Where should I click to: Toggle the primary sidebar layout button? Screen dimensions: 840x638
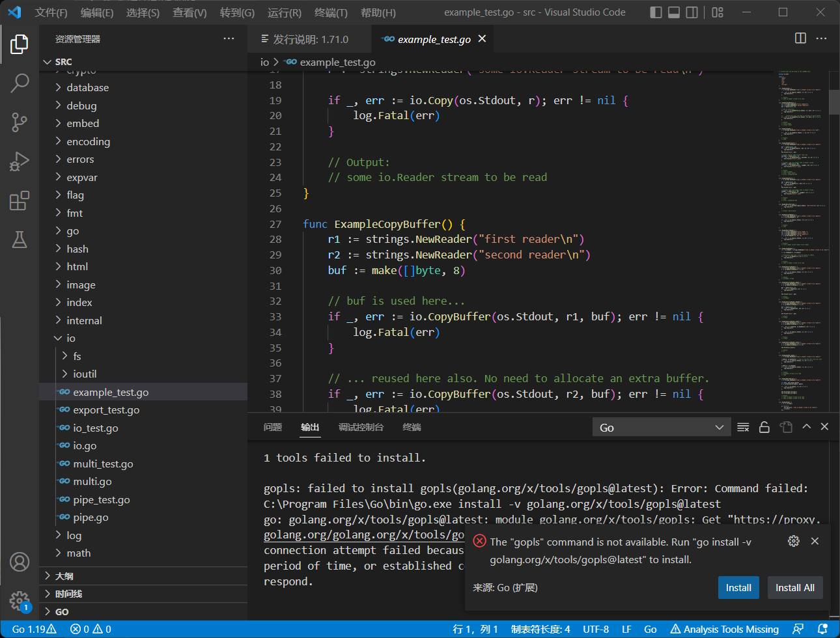tap(656, 12)
